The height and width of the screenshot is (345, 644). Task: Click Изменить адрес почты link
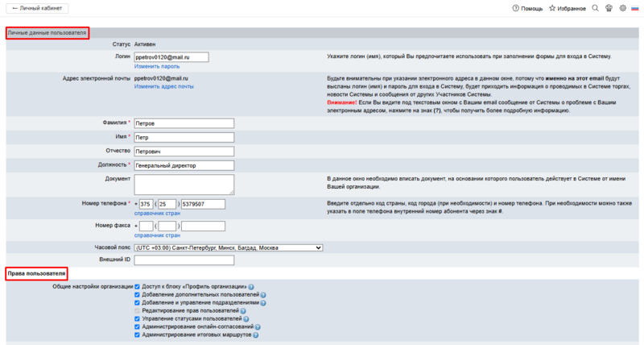(163, 86)
